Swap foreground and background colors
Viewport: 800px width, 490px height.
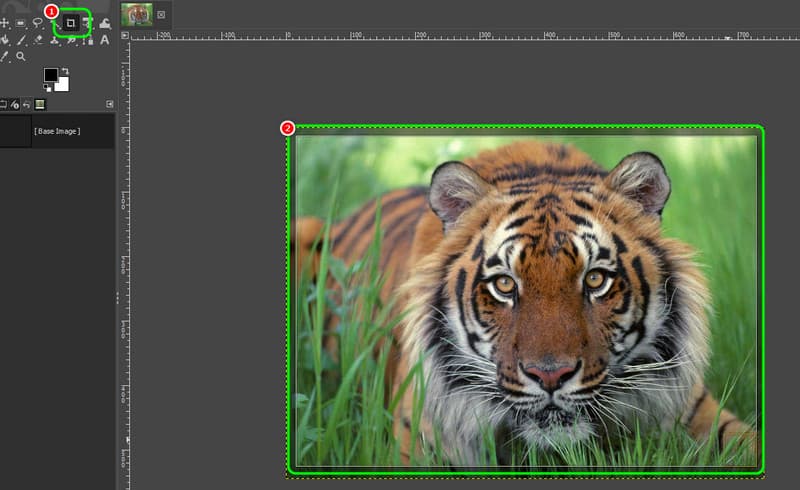64,71
